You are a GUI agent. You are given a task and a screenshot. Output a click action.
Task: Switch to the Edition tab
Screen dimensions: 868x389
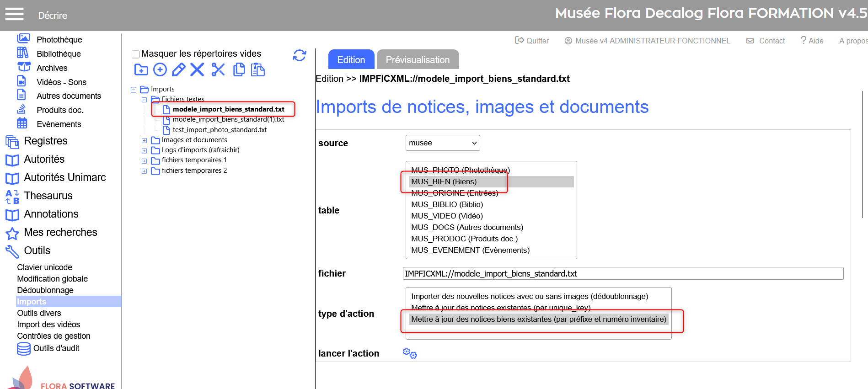tap(351, 59)
